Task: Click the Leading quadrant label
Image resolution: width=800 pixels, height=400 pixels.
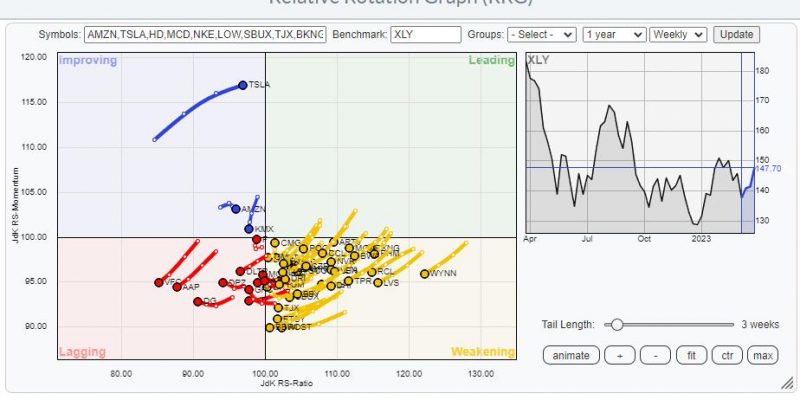Action: pos(492,60)
